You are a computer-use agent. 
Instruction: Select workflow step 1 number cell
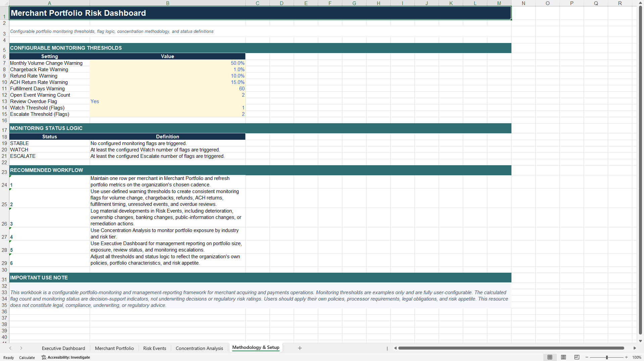click(49, 182)
